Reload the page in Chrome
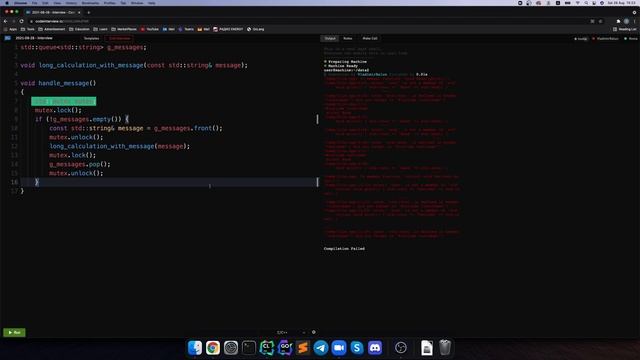Screen dimensions: 640x360 click(21, 21)
